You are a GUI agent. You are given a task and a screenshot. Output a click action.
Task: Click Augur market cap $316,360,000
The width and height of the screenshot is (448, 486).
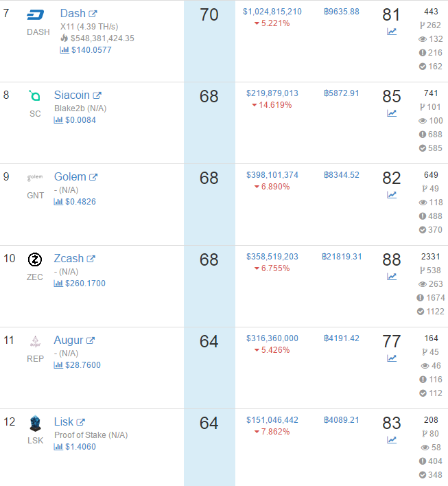coord(272,338)
